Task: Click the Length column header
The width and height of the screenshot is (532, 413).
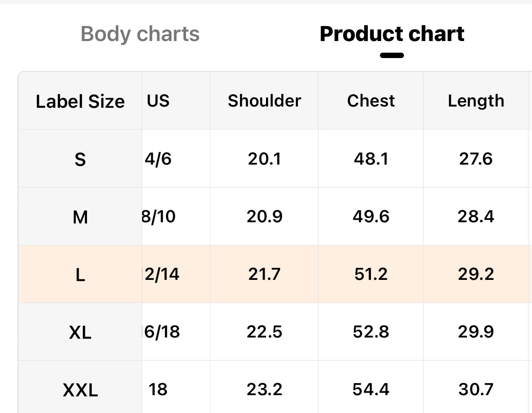Action: click(476, 101)
